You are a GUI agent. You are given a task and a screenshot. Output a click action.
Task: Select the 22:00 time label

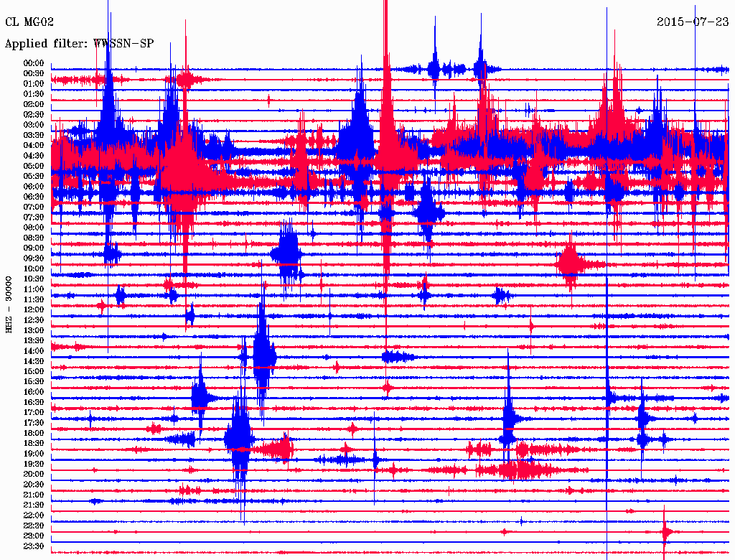tap(34, 515)
